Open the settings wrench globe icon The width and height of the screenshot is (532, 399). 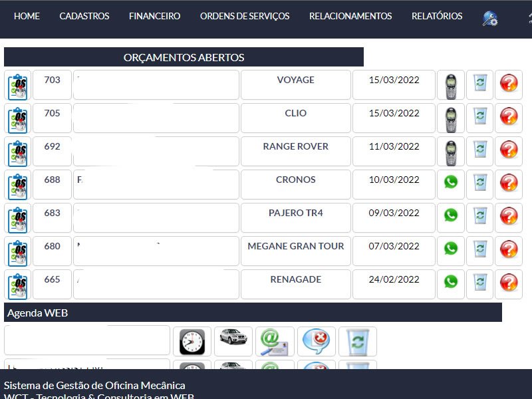click(490, 19)
